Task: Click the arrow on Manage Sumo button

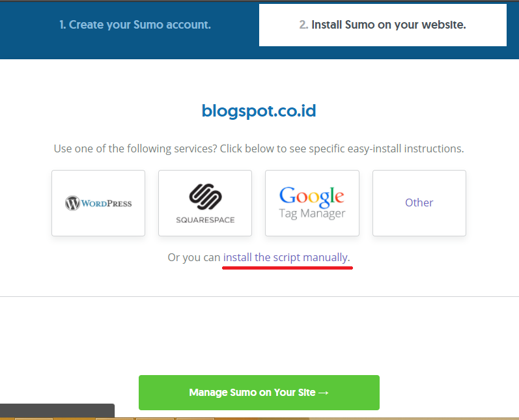Action: coord(324,393)
